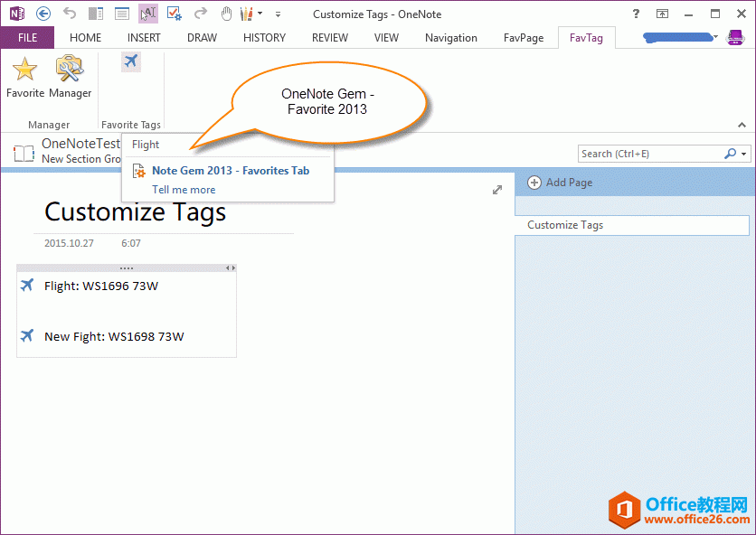
Task: Click Add Page button
Action: [561, 183]
